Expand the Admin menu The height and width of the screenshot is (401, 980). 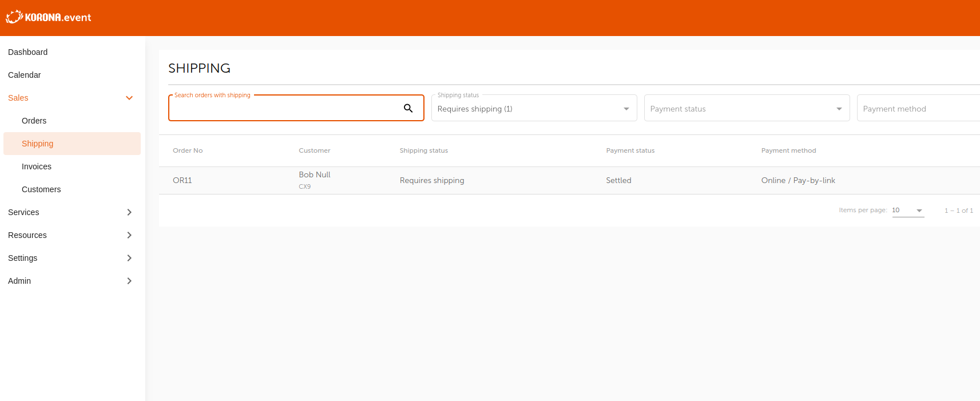tap(72, 281)
